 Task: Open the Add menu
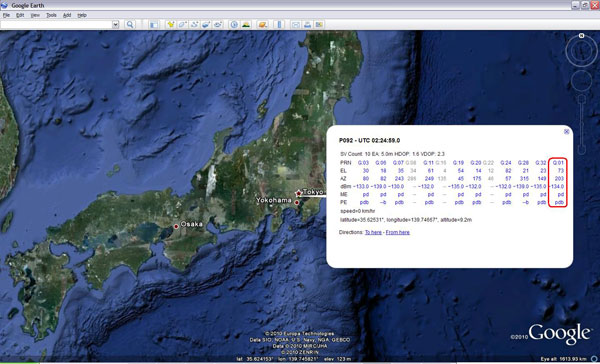pyautogui.click(x=67, y=15)
